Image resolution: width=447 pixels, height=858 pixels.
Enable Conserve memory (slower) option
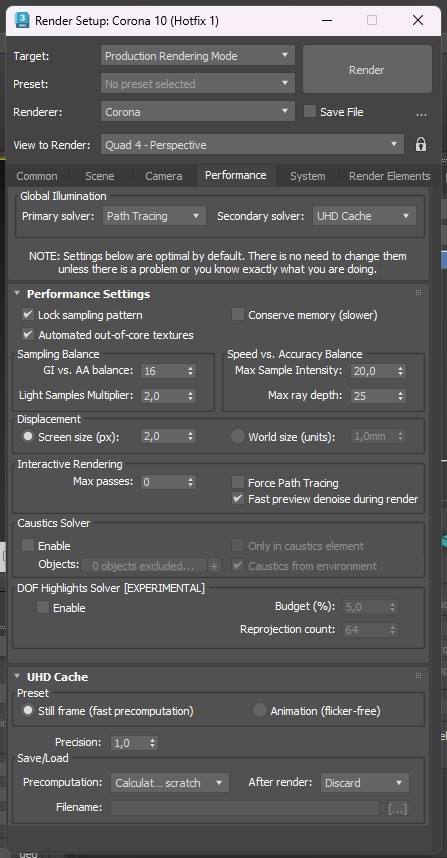click(237, 315)
